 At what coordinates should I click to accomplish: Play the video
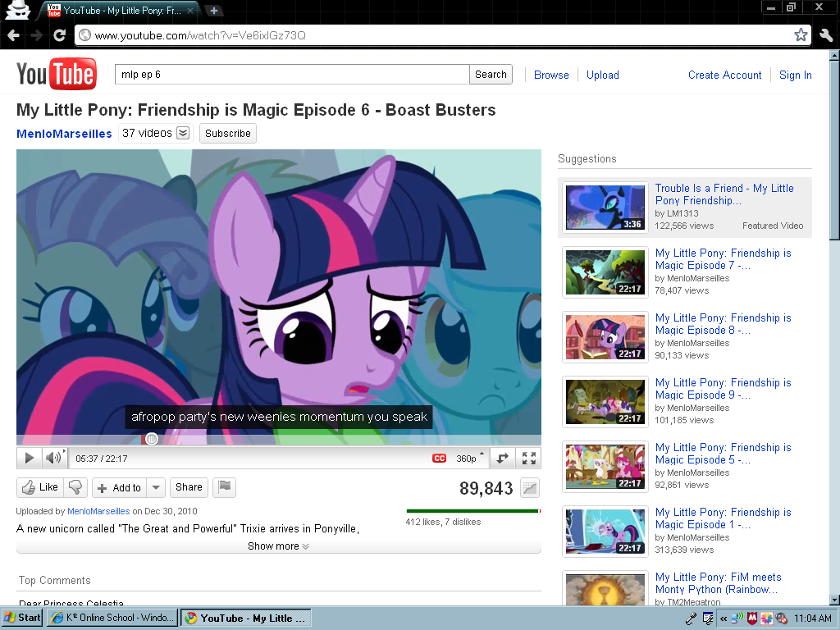coord(29,458)
